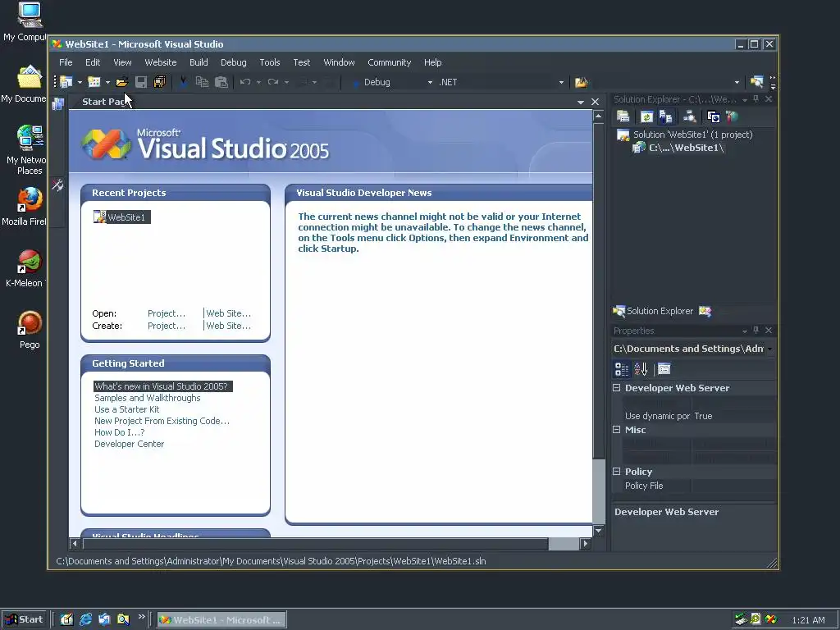
Task: Click the toolbar icon left of overflow chevron
Action: coord(756,82)
